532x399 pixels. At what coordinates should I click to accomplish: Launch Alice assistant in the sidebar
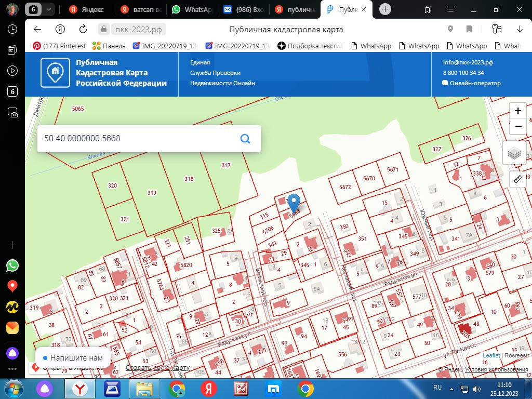[12, 353]
